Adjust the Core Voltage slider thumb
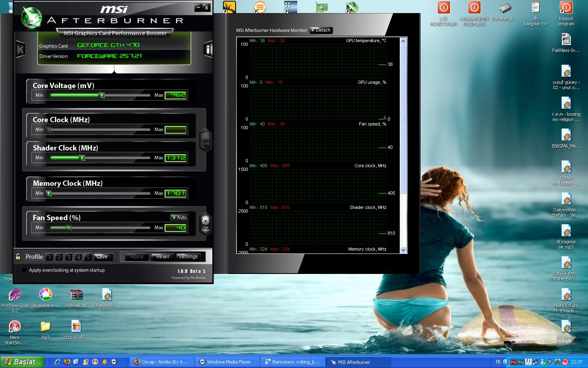 tap(102, 95)
